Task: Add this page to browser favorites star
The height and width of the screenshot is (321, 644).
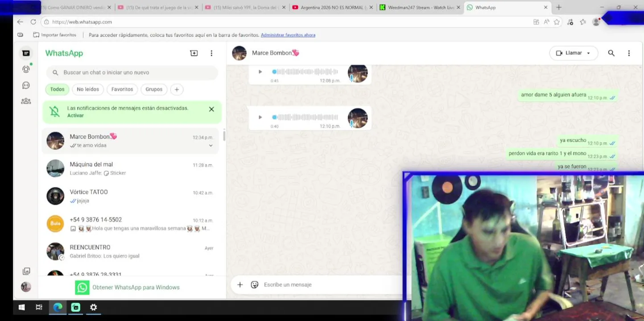Action: [557, 22]
